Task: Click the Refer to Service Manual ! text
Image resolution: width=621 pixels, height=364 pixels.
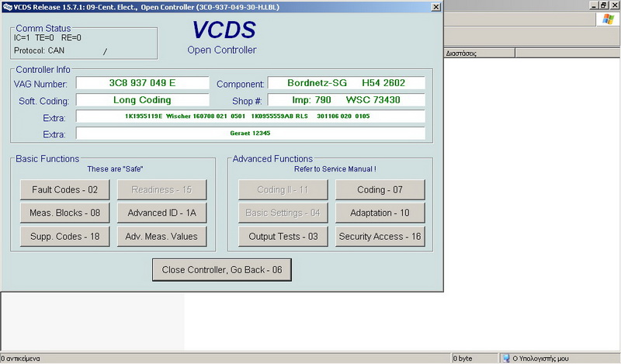Action: point(335,169)
